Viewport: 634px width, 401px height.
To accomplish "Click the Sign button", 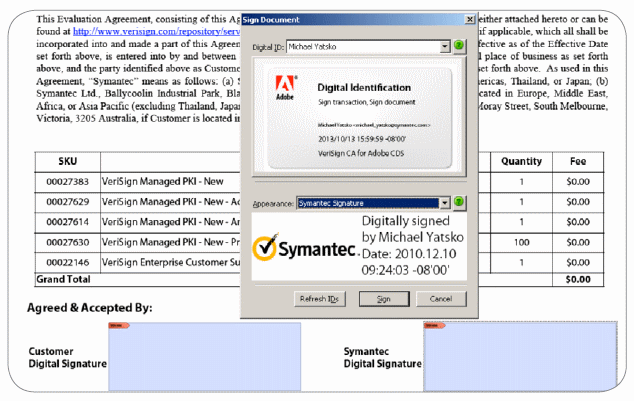I will click(384, 299).
